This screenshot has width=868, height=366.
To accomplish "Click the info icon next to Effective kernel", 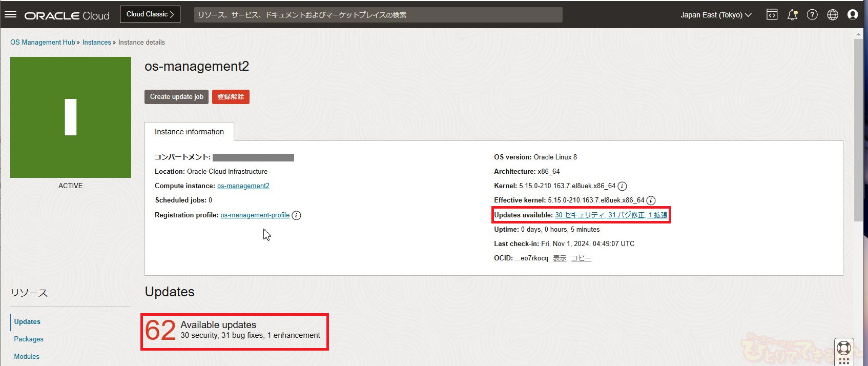I will 651,200.
